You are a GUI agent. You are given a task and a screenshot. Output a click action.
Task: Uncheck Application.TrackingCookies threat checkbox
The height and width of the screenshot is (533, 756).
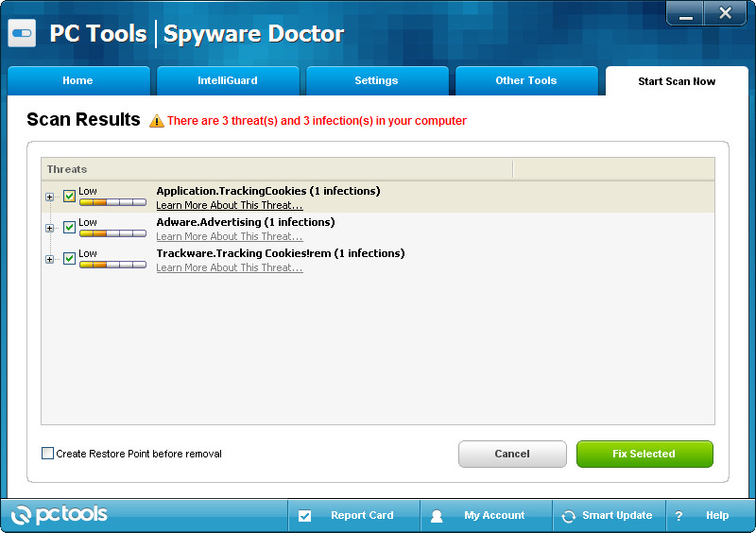tap(69, 196)
